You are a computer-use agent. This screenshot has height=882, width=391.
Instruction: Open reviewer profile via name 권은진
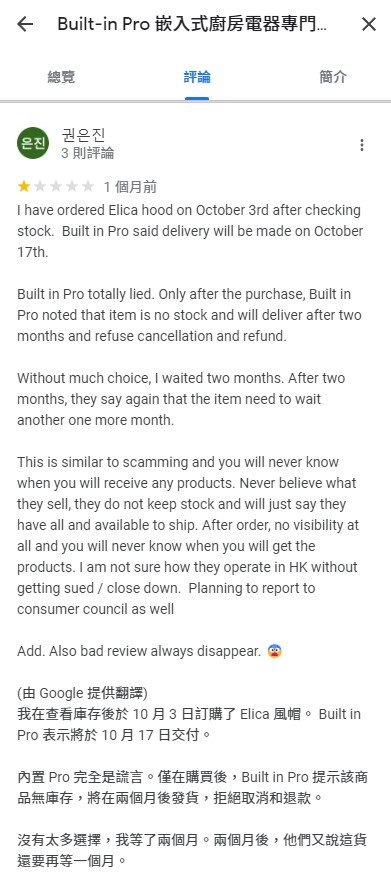83,136
